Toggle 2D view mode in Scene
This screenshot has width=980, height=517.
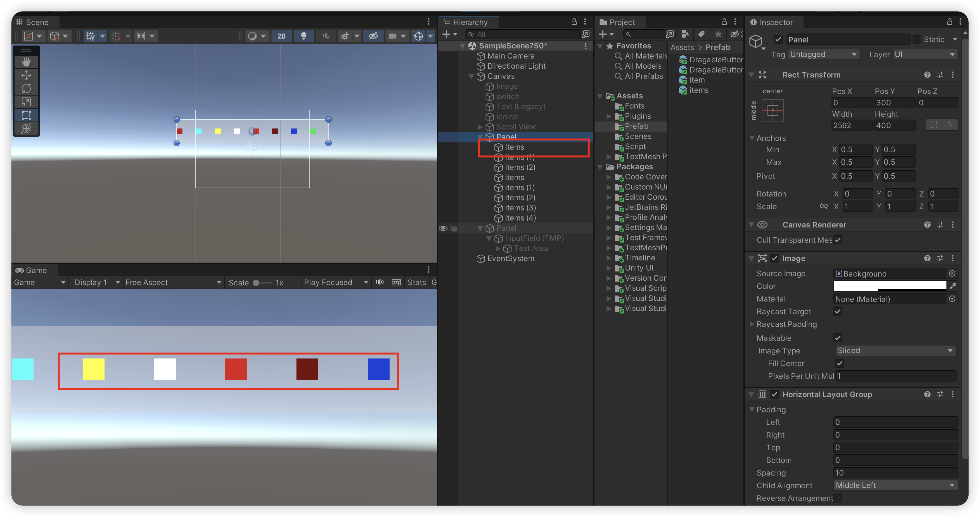pyautogui.click(x=281, y=36)
